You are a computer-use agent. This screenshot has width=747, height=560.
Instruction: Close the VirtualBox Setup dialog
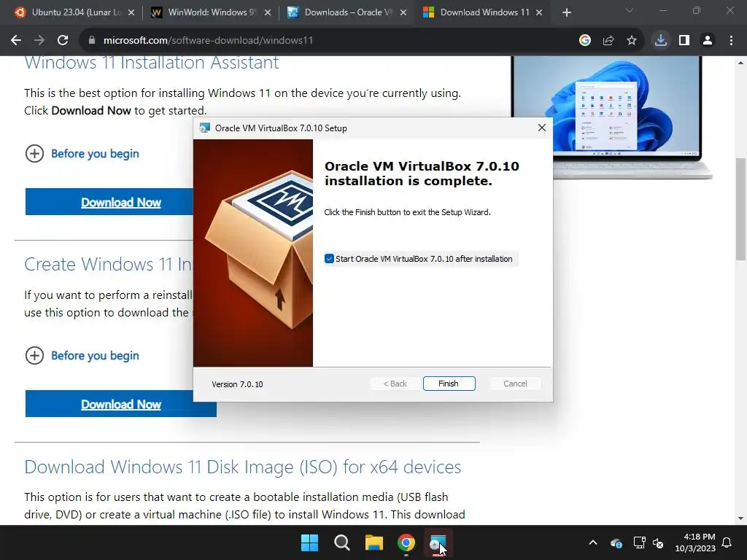tap(542, 128)
